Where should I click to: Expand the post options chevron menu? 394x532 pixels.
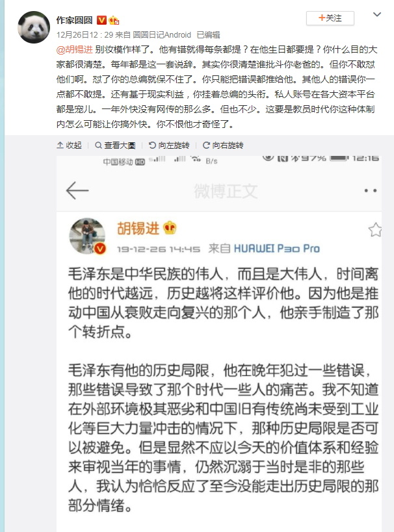click(377, 14)
